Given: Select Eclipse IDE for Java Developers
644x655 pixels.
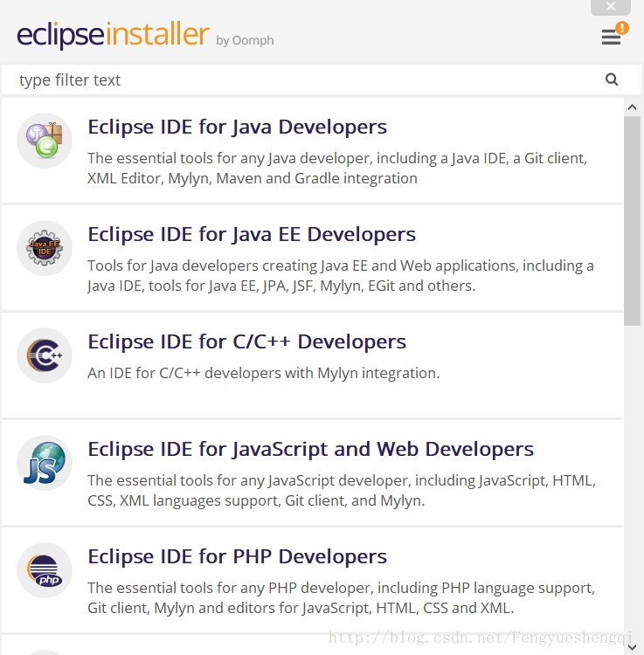Looking at the screenshot, I should (x=237, y=127).
